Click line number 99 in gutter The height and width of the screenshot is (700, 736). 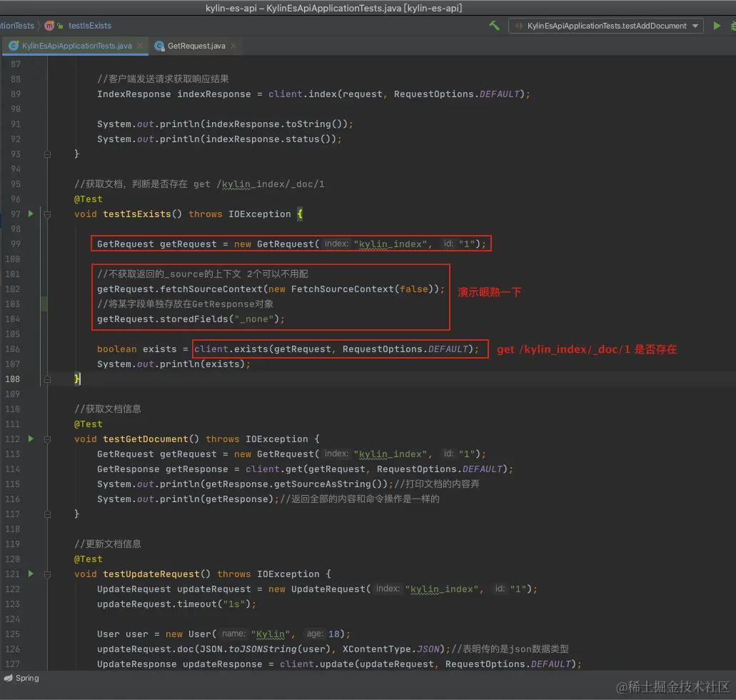pyautogui.click(x=16, y=244)
